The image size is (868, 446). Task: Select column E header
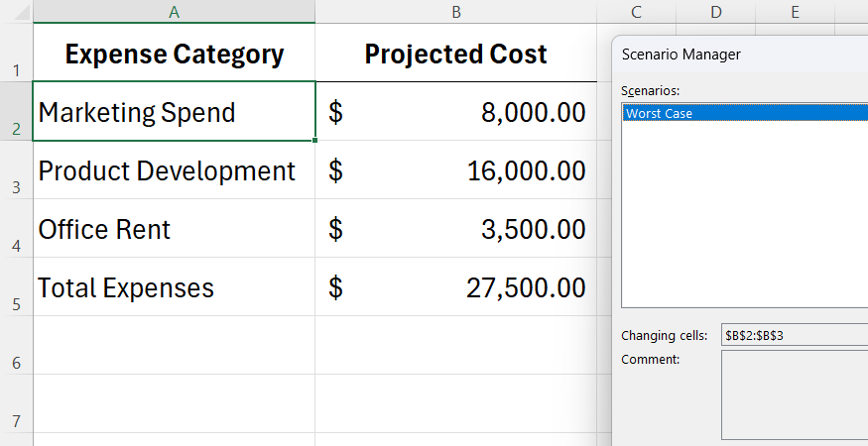tap(795, 12)
